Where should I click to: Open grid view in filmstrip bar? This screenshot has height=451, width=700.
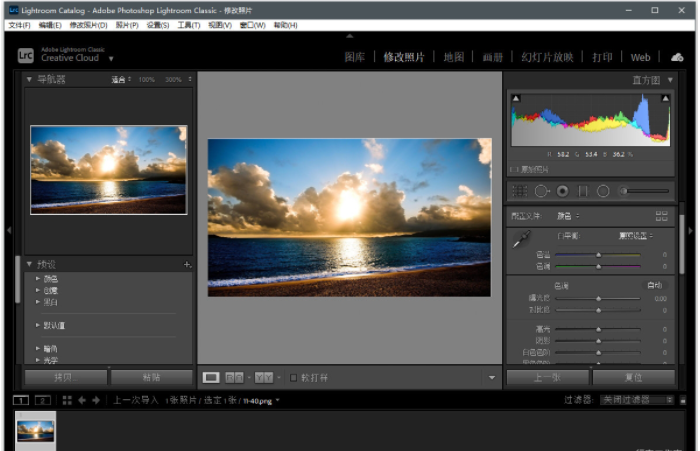click(x=67, y=400)
